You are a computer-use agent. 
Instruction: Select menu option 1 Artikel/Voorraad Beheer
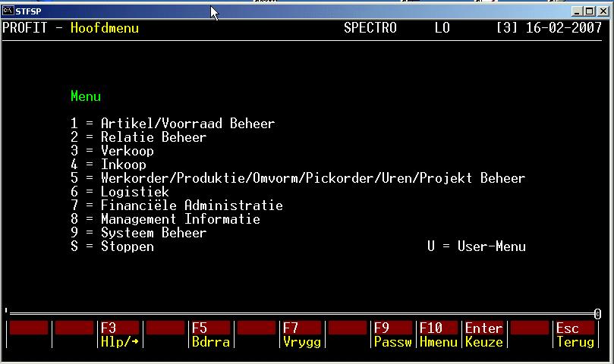(173, 124)
